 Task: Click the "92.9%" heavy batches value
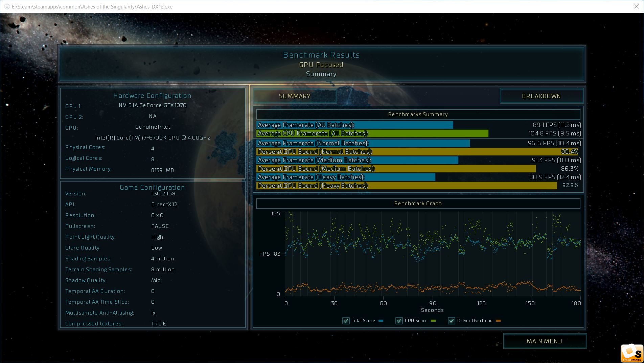570,185
